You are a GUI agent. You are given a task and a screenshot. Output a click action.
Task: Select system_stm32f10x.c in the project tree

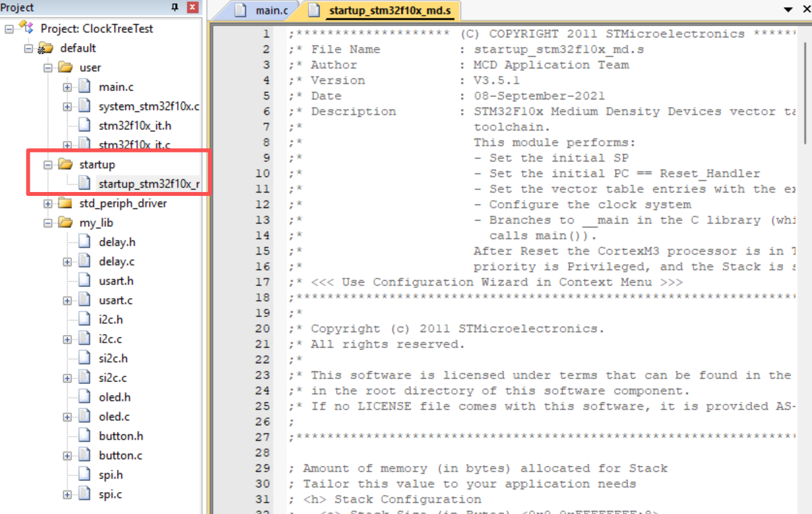click(x=149, y=106)
